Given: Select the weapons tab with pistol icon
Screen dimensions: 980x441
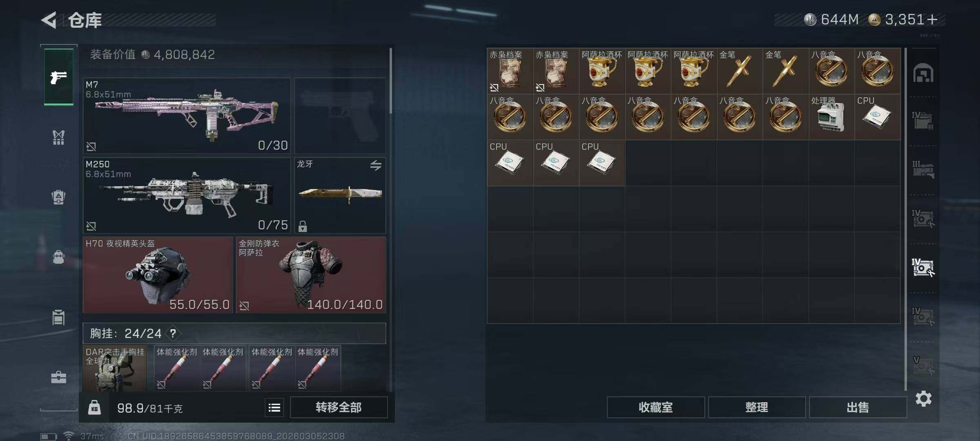Looking at the screenshot, I should coord(59,77).
